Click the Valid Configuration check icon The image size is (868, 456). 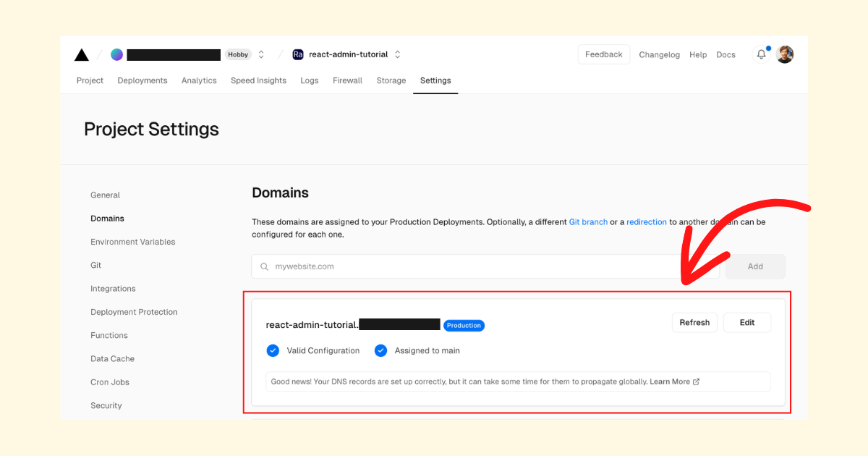273,350
